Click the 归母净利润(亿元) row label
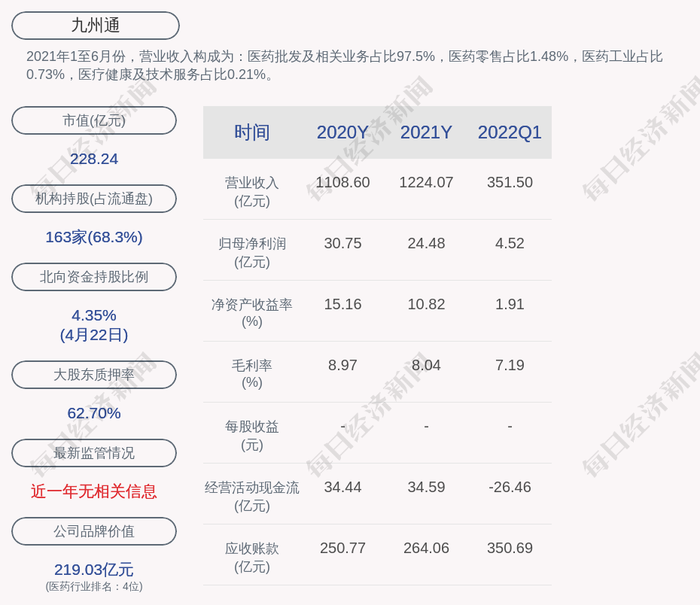The height and width of the screenshot is (605, 700). (252, 253)
